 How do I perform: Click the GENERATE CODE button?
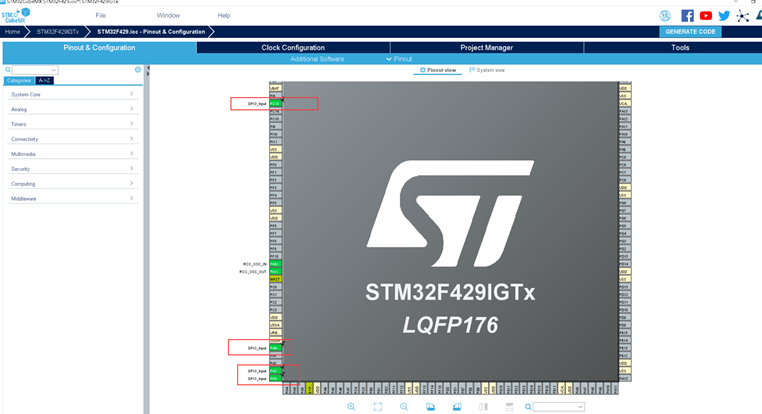[690, 32]
